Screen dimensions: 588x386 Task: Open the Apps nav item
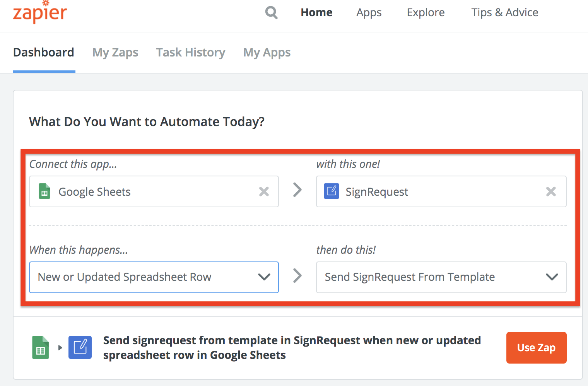pyautogui.click(x=369, y=13)
